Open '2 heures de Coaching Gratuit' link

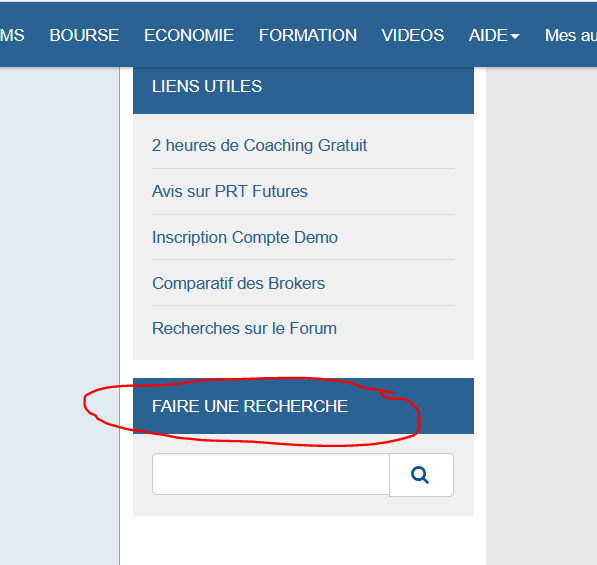point(259,145)
